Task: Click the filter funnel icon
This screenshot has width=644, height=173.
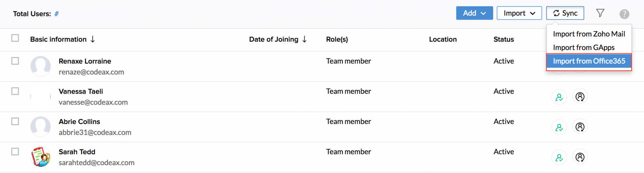Action: point(600,13)
